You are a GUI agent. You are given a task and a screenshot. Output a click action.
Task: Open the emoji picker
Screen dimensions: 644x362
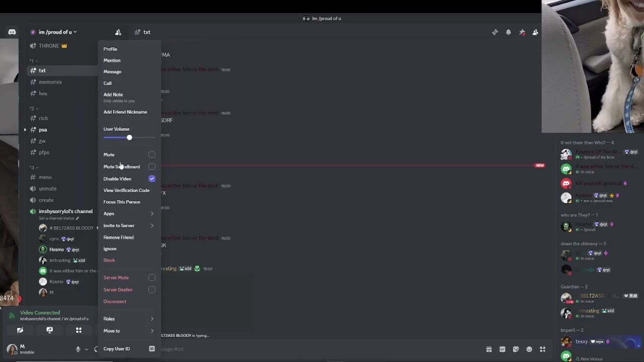coord(529,349)
